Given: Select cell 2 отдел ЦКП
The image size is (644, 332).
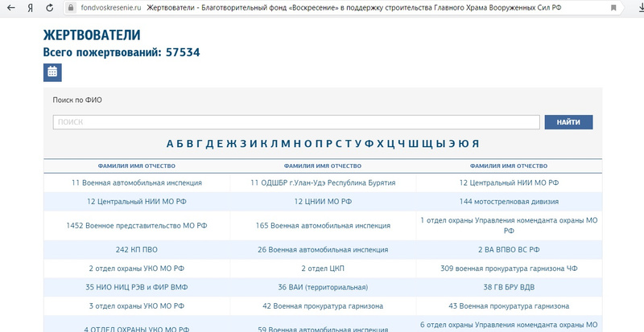Looking at the screenshot, I should coord(323,268).
